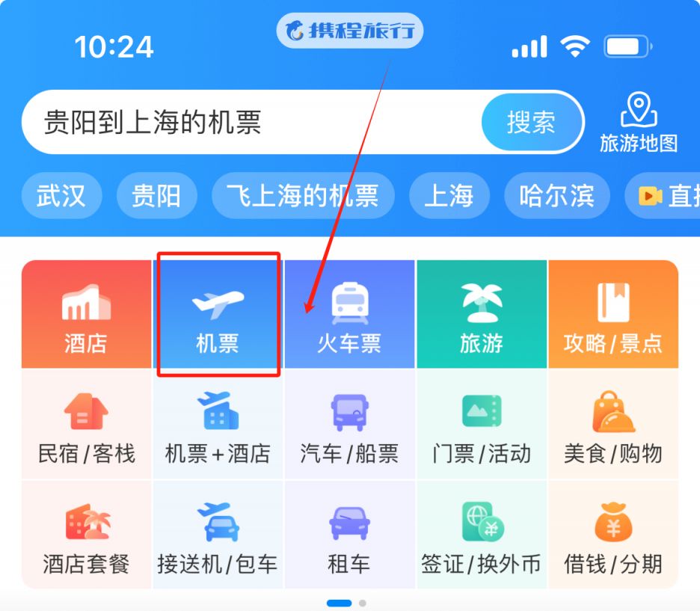Choose the 哈尔滨 suggestion chip
This screenshot has width=700, height=611.
point(556,195)
